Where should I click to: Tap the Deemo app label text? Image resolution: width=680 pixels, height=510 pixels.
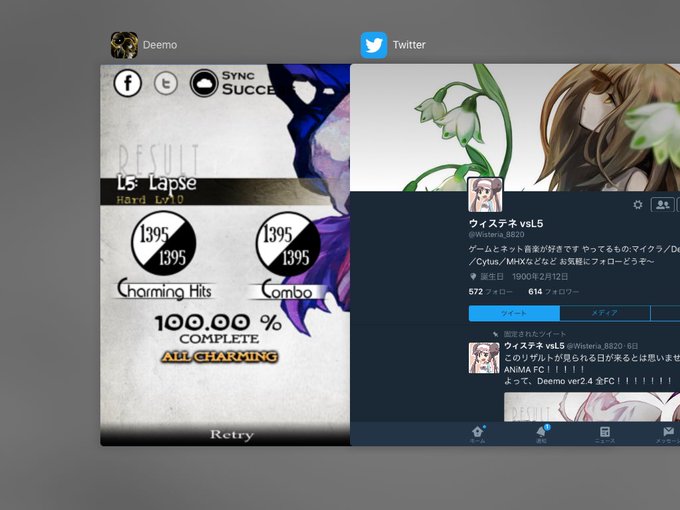(160, 45)
